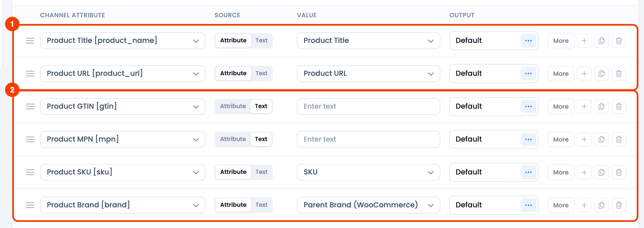644x228 pixels.
Task: Switch Product URL source to Text
Action: [261, 73]
